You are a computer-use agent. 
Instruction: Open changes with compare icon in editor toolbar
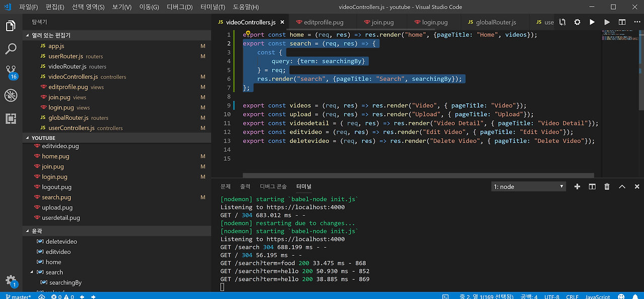[562, 22]
